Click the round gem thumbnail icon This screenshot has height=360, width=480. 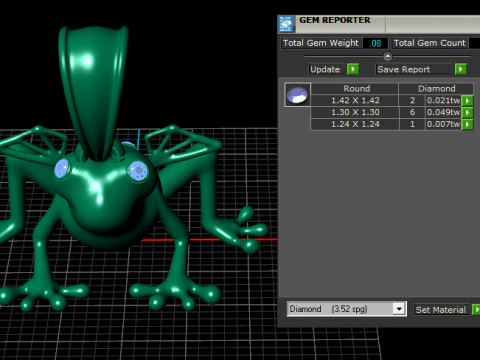point(297,95)
